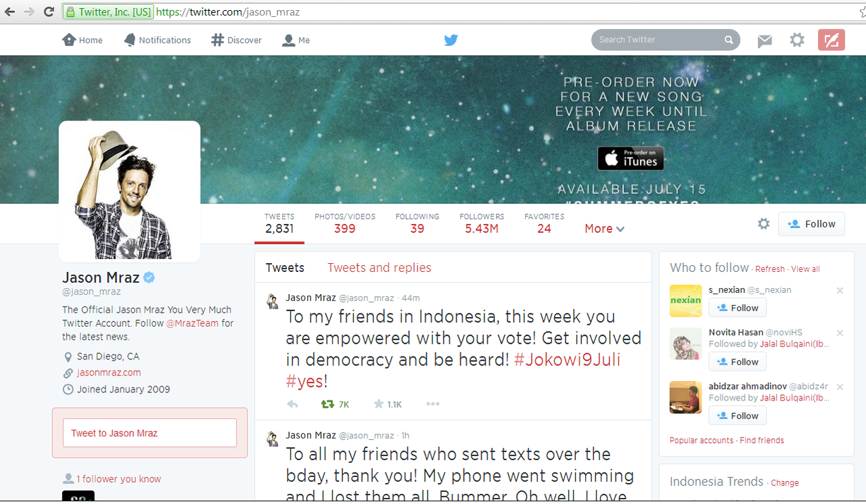Open the @MrazTeam mention link
This screenshot has width=866, height=504.
pos(193,323)
